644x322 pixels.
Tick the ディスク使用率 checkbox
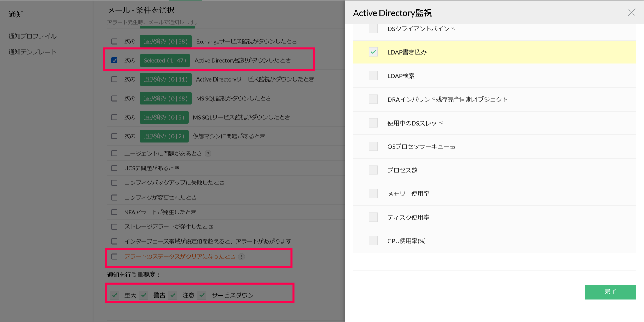coord(373,217)
